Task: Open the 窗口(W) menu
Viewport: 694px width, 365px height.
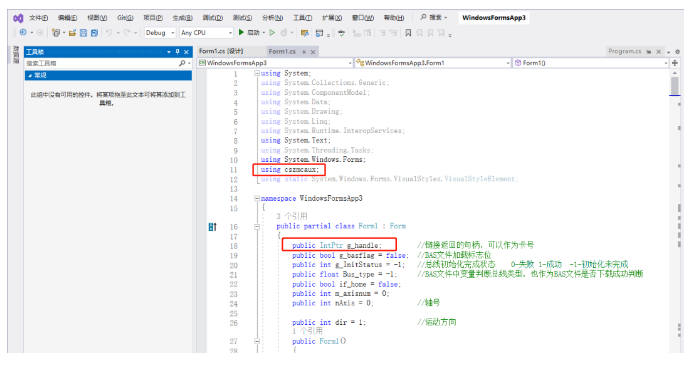Action: tap(363, 18)
